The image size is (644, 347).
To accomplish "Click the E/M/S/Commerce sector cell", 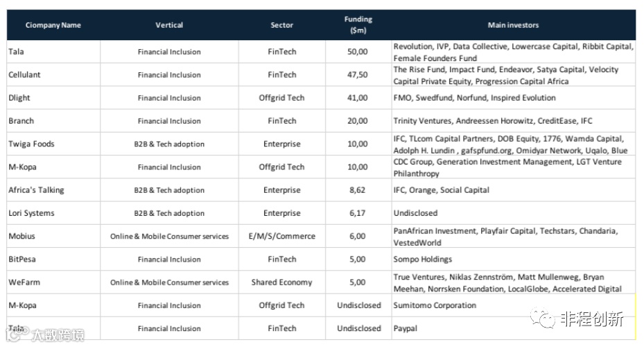I will click(x=282, y=236).
